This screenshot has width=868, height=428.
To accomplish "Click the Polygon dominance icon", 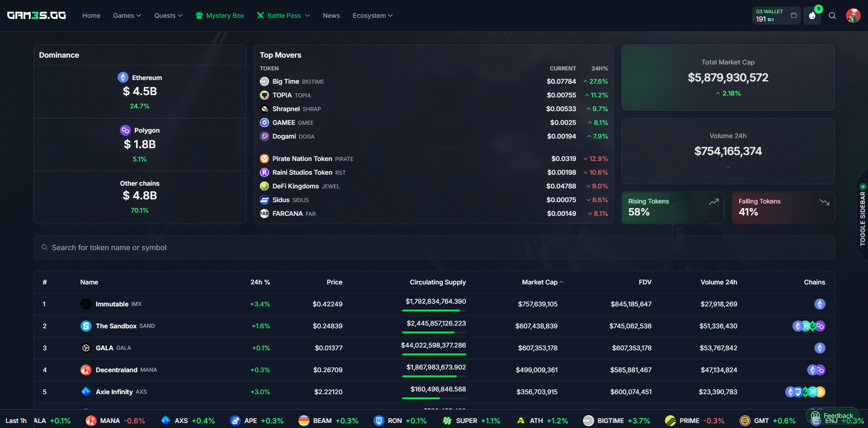I will tap(125, 130).
